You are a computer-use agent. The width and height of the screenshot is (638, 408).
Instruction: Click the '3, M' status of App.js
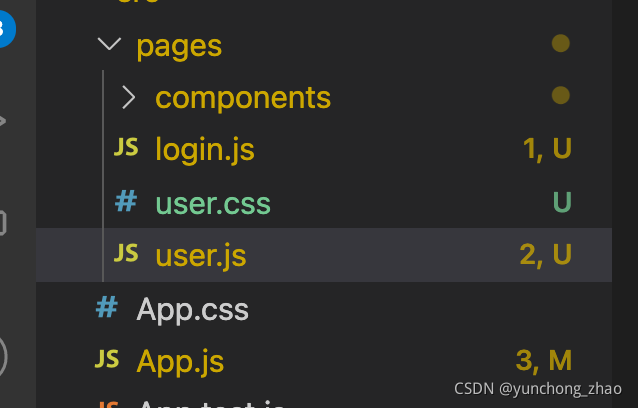544,361
